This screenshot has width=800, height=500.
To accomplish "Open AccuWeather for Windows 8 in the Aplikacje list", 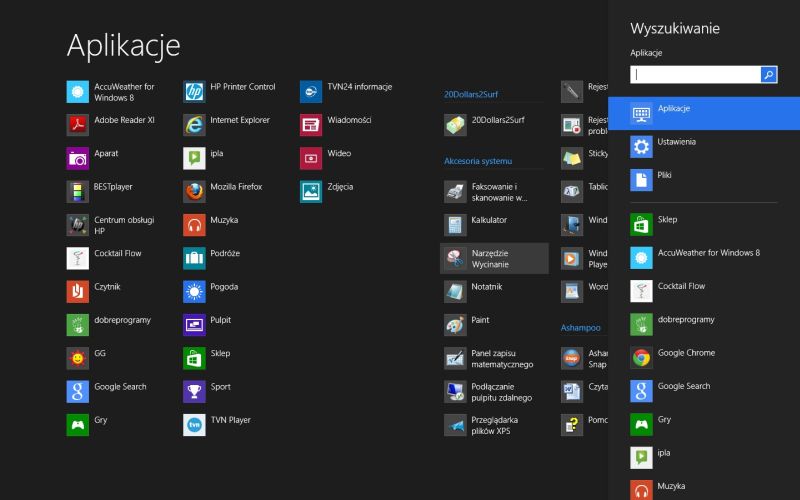I will click(111, 92).
